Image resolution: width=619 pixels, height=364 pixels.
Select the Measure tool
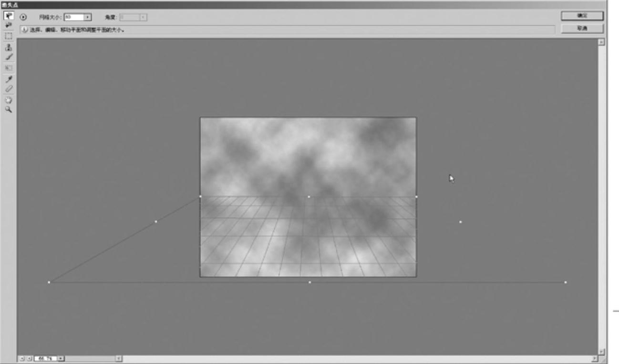click(9, 89)
